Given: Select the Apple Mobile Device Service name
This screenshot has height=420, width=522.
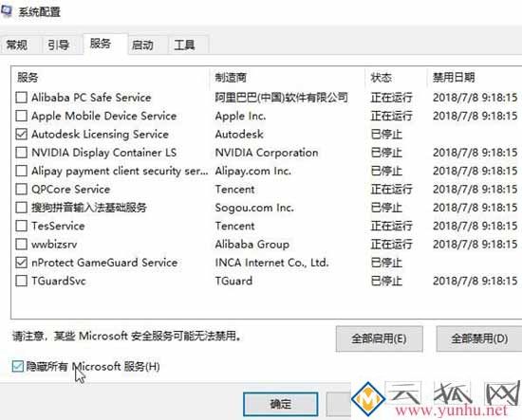Looking at the screenshot, I should pos(103,116).
